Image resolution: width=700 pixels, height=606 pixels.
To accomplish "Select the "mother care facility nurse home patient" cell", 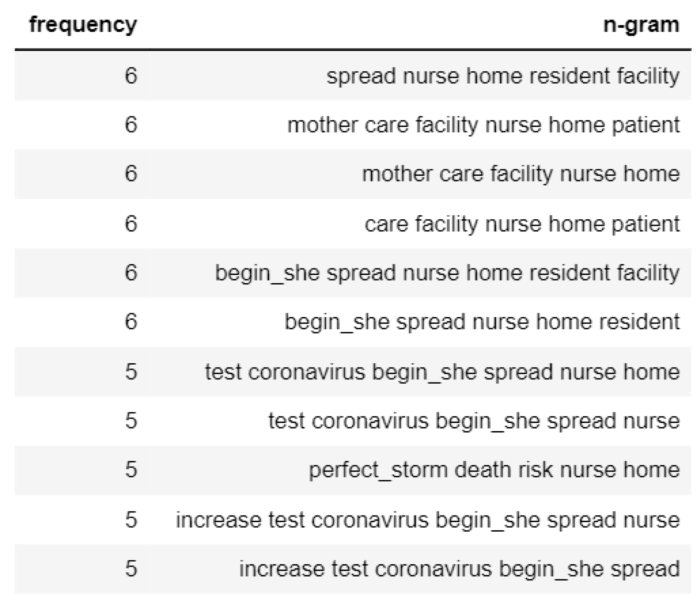I will pos(483,125).
